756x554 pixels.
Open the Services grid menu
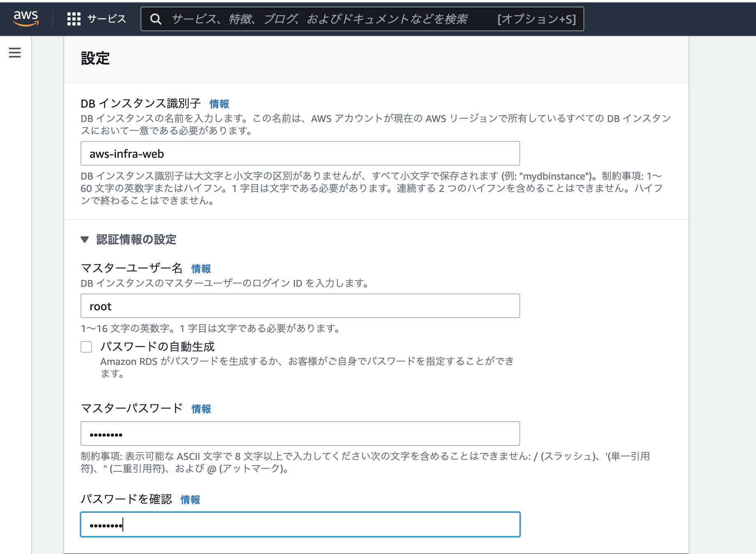(73, 18)
